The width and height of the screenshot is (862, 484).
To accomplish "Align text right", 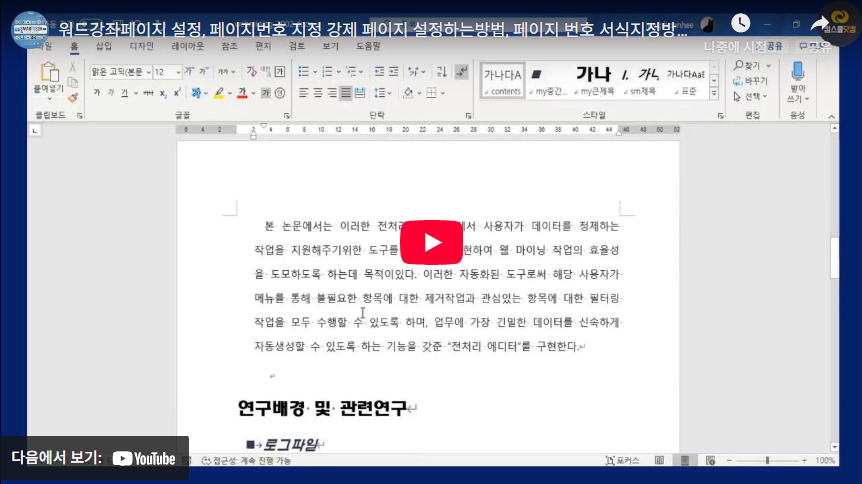I will [331, 93].
